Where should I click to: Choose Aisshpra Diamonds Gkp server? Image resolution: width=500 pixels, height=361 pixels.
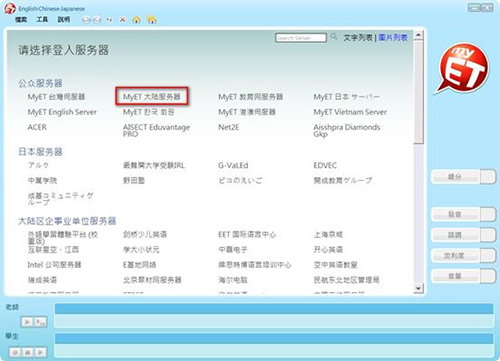[347, 130]
